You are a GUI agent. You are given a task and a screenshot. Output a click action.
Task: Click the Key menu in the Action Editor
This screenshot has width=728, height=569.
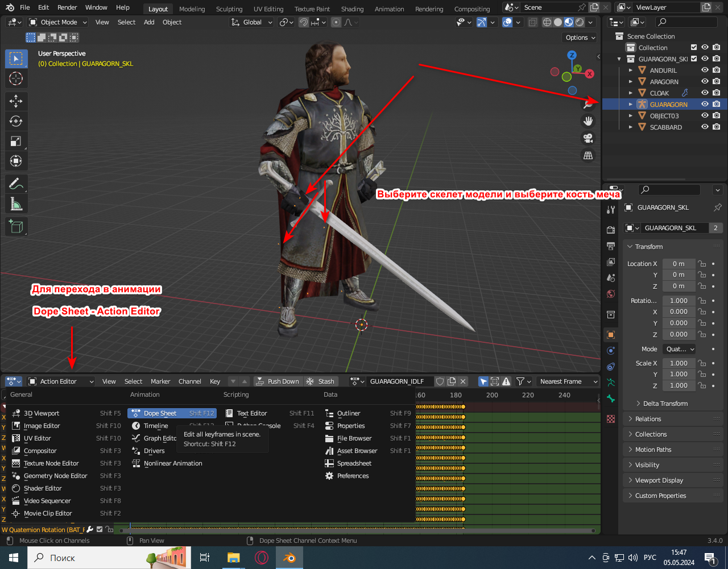pyautogui.click(x=215, y=381)
